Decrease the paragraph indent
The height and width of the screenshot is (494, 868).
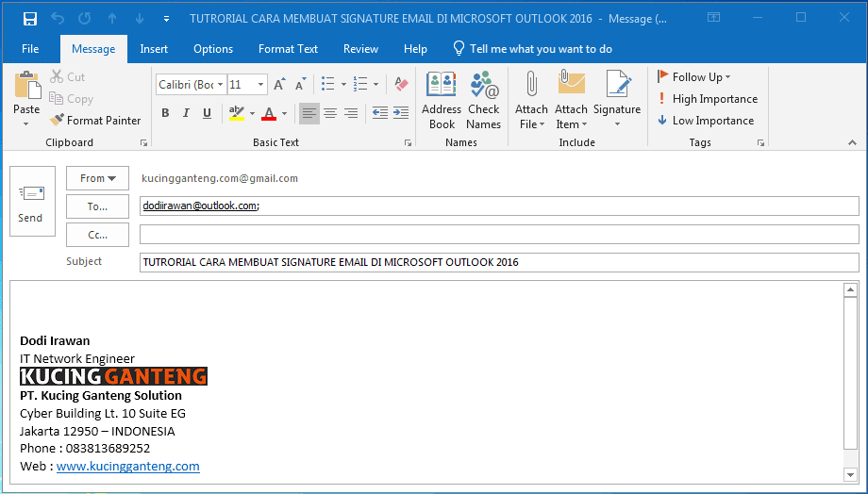coord(379,113)
